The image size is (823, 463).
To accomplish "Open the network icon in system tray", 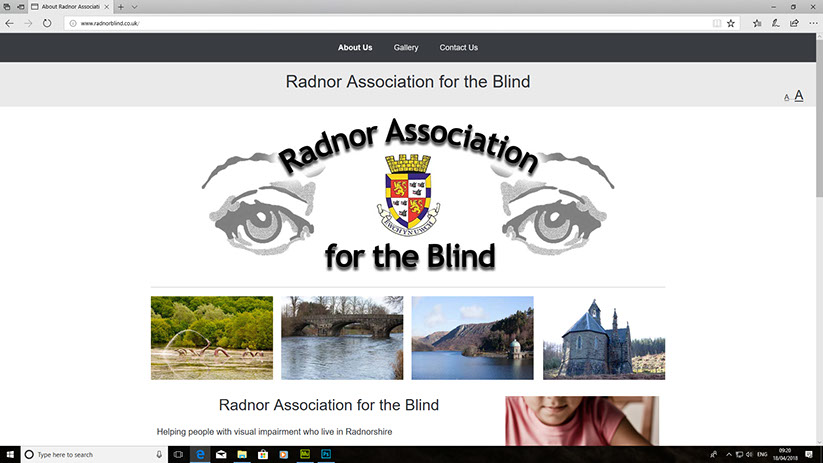I will tap(739, 455).
